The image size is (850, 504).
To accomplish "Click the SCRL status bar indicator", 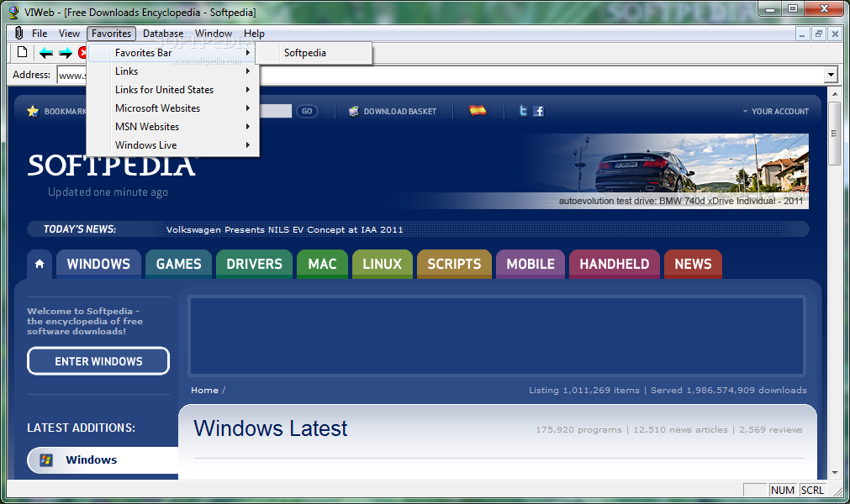I will [x=812, y=490].
